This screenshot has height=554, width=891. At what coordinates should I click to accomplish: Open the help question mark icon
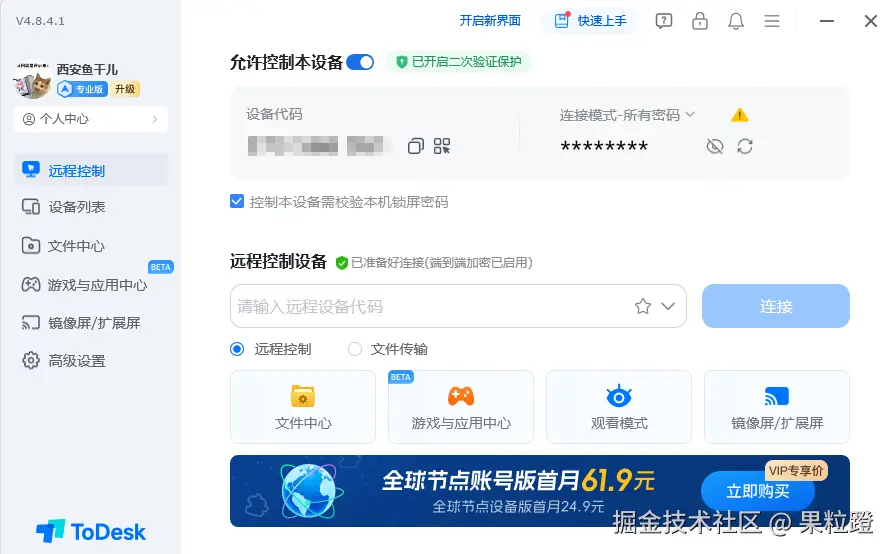664,21
